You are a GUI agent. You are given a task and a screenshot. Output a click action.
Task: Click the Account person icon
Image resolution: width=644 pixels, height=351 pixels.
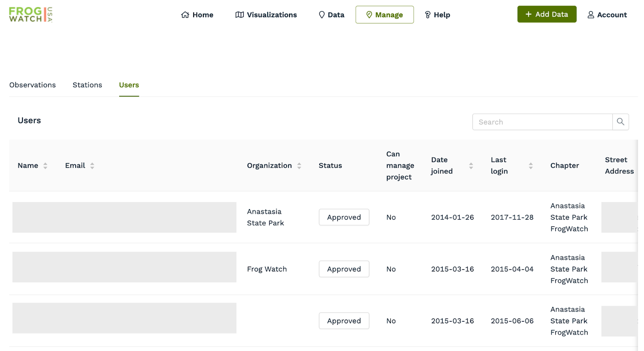590,15
